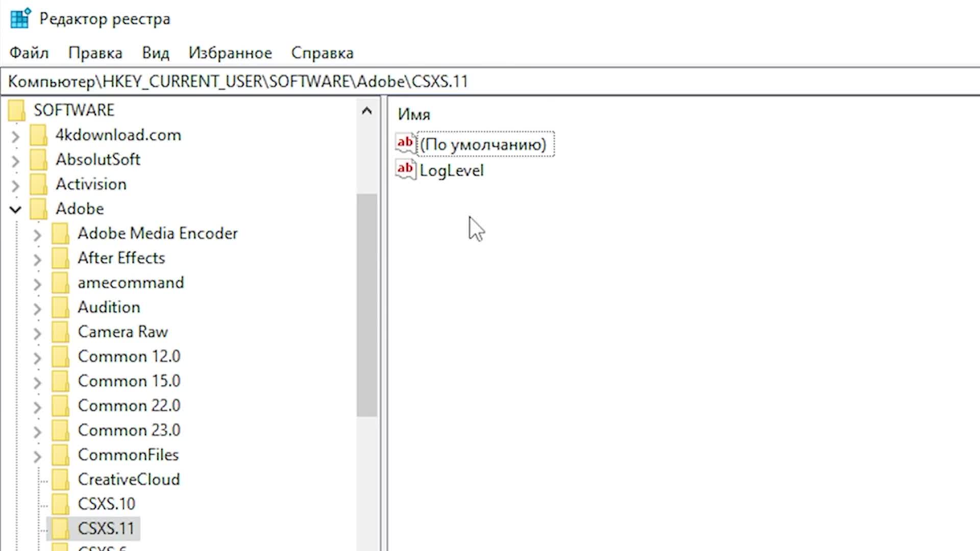
Task: Expand the AbsolutSoft key
Action: (x=16, y=161)
